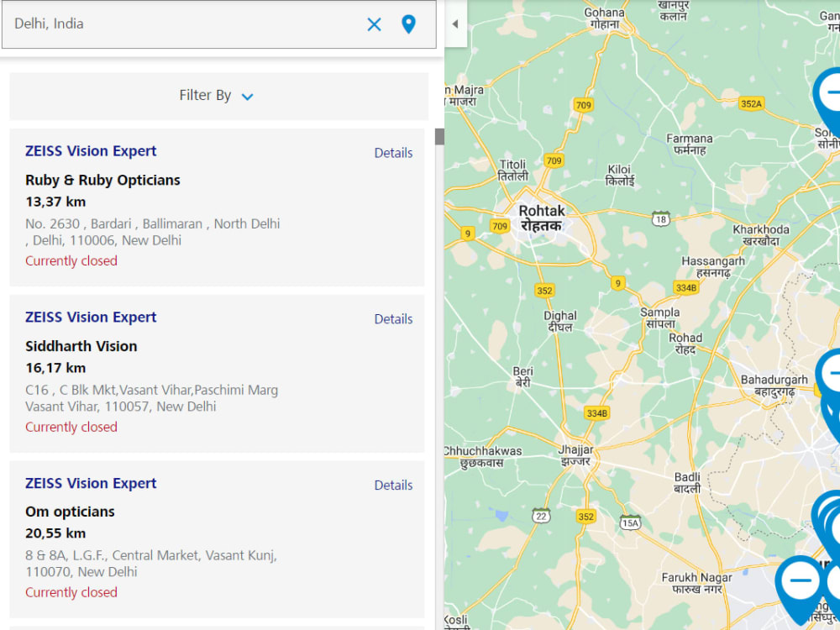Click the highway 352A shield
This screenshot has height=630, width=840.
[x=751, y=104]
